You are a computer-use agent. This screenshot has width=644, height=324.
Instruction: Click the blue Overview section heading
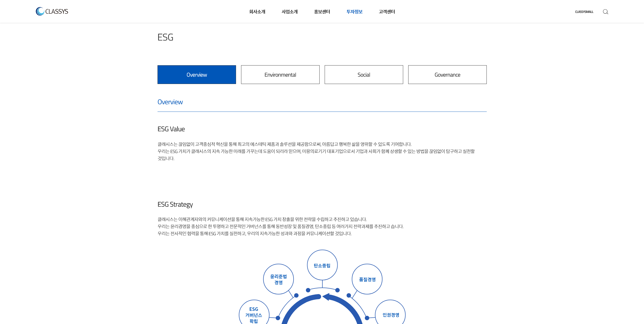[x=170, y=102]
